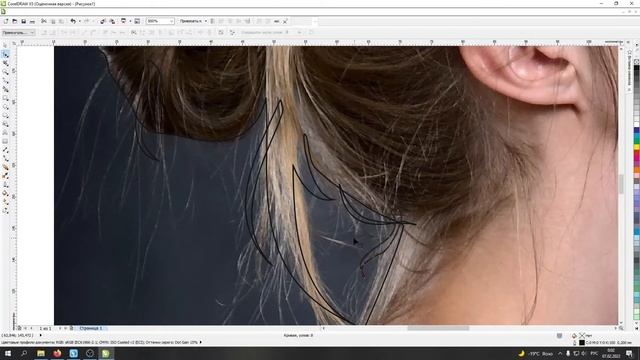Switch the input language РУС
This screenshot has width=640, height=360.
point(594,353)
